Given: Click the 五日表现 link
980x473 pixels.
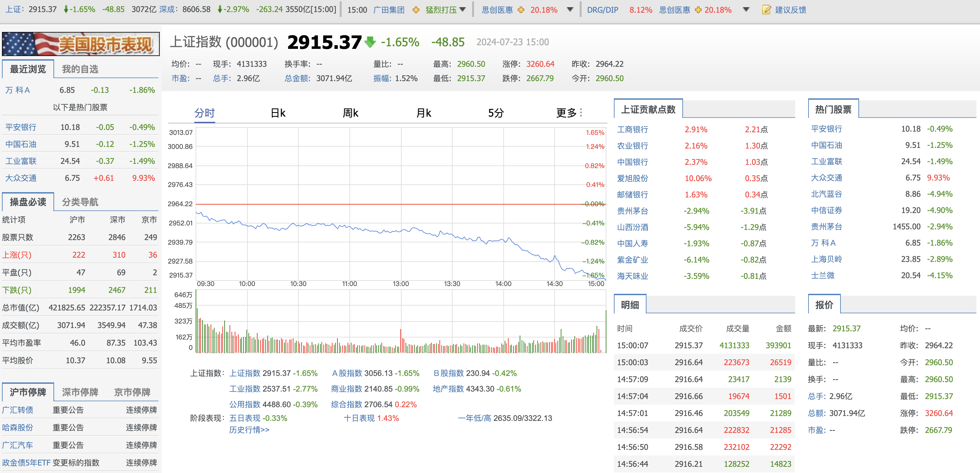Looking at the screenshot, I should coord(245,418).
